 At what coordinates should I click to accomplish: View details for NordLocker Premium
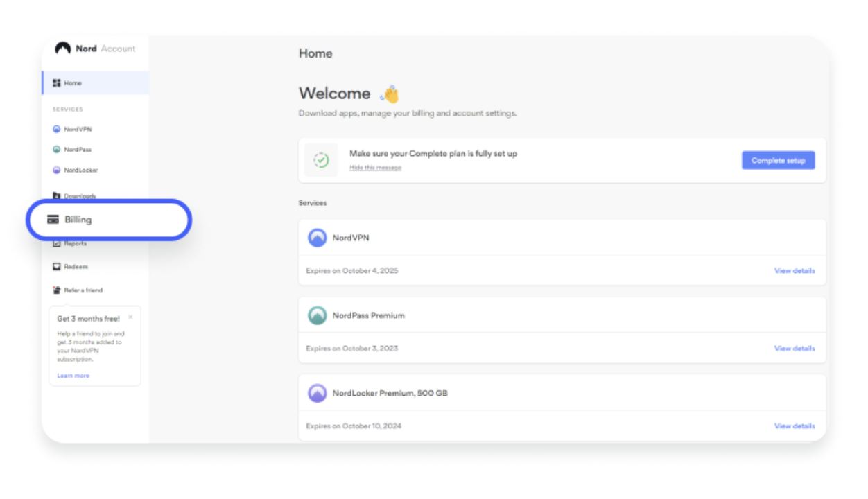(x=794, y=426)
